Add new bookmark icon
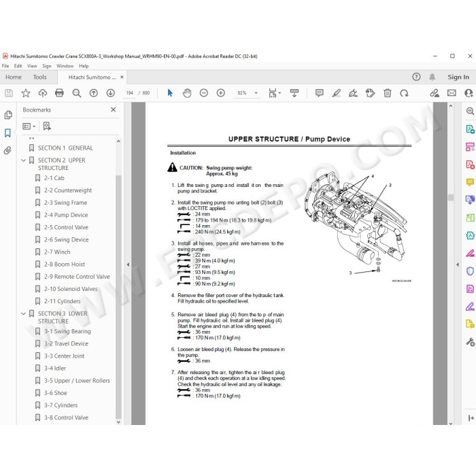476x476 pixels. coord(47,126)
